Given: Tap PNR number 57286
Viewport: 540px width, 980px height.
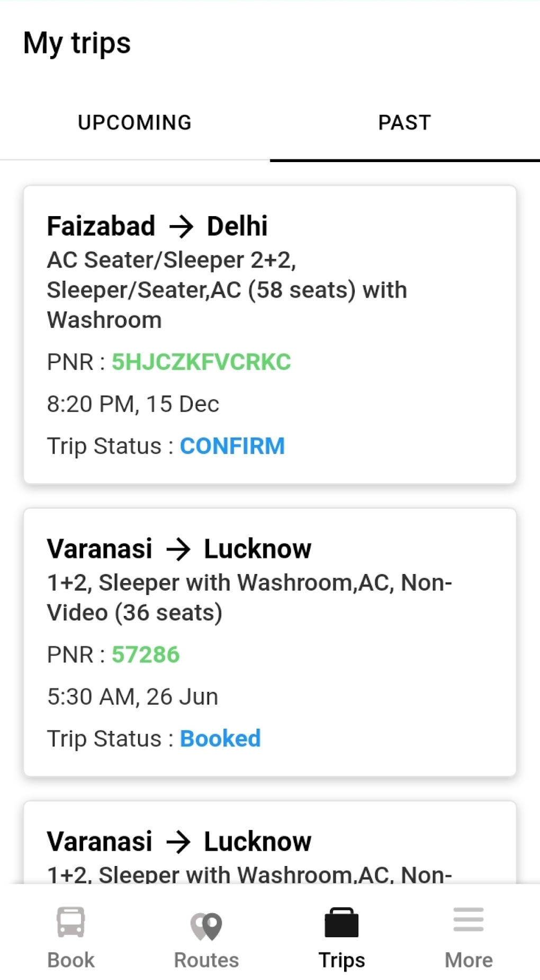Looking at the screenshot, I should [146, 655].
